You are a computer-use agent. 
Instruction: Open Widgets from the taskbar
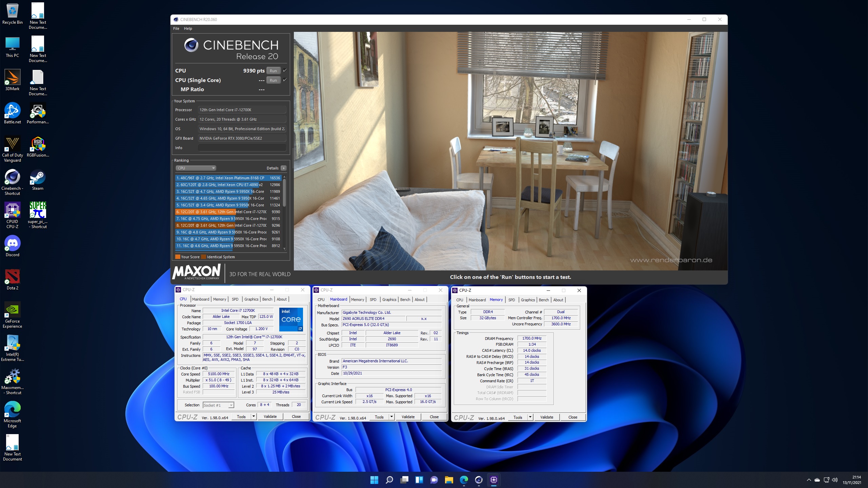pyautogui.click(x=419, y=480)
